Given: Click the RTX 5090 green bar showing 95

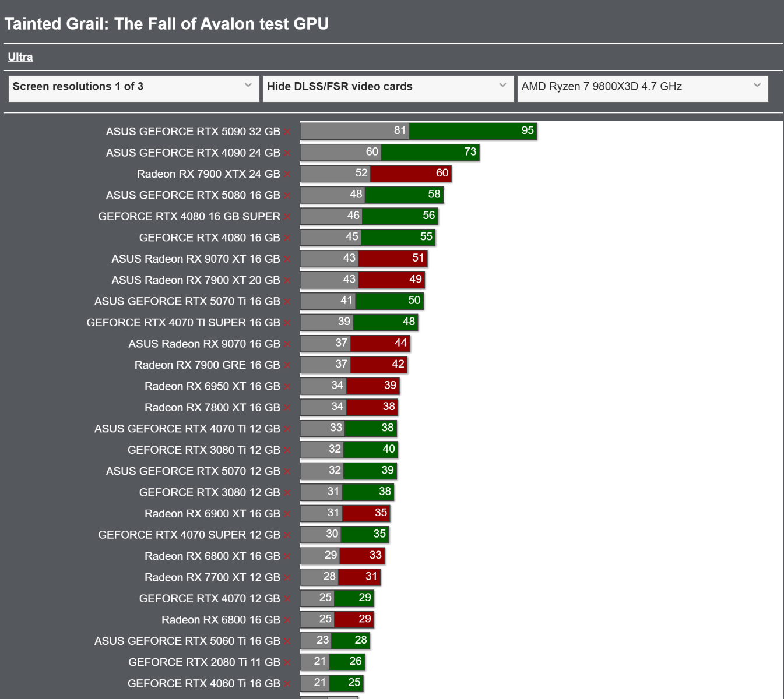Looking at the screenshot, I should point(473,131).
